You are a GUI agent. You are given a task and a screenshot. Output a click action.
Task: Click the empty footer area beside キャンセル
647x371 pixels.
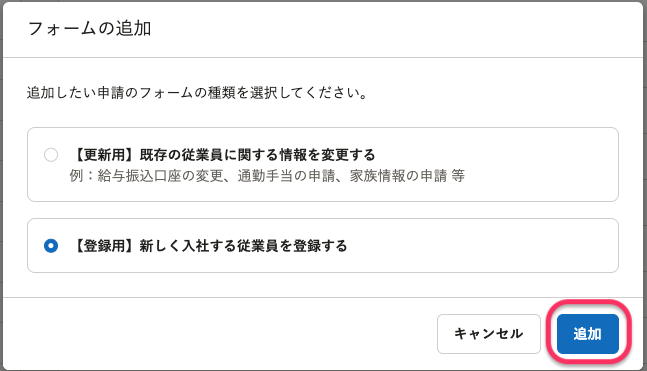(x=219, y=333)
